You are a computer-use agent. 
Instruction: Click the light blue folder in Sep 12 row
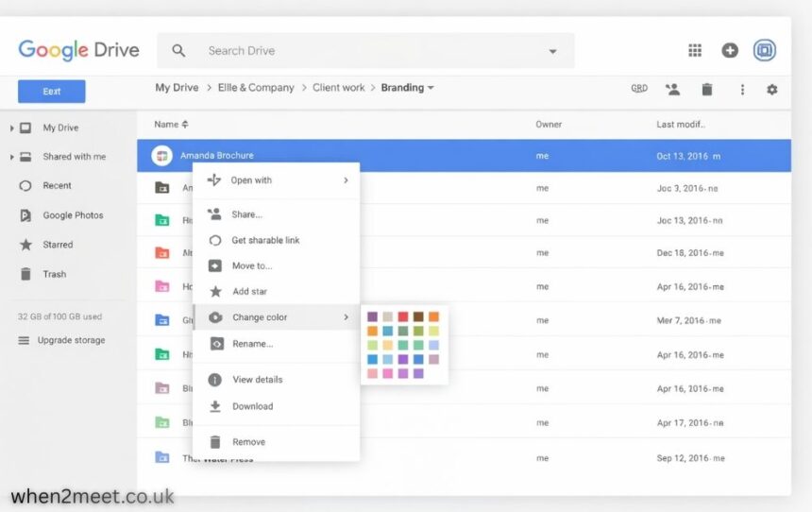pyautogui.click(x=162, y=456)
